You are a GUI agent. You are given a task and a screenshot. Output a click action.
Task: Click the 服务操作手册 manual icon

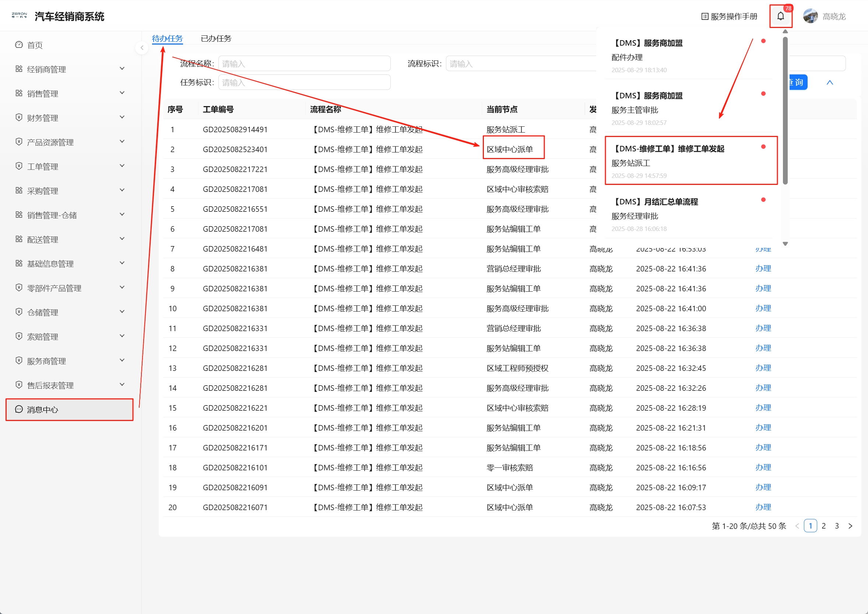[x=705, y=16]
